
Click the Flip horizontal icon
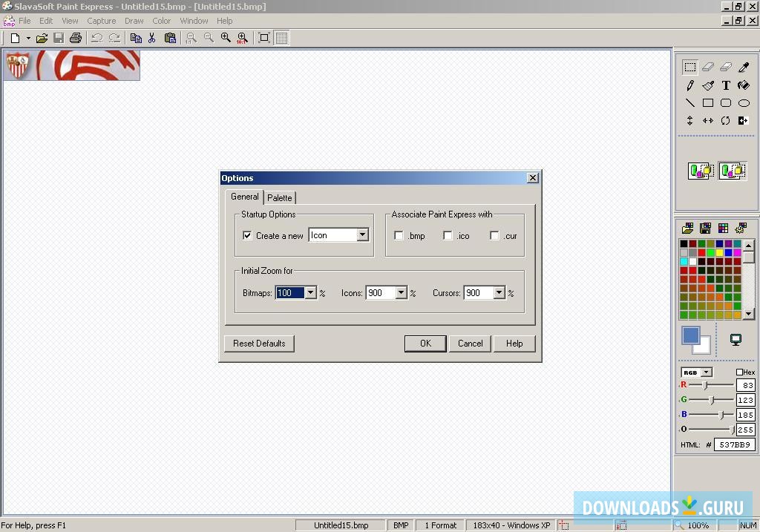[x=707, y=121]
